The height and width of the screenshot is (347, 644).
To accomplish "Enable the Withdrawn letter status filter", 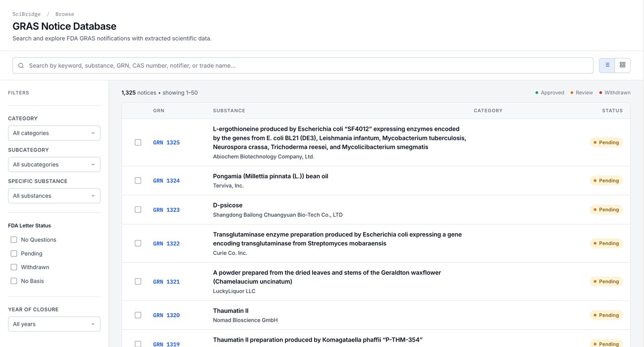I will pyautogui.click(x=14, y=267).
